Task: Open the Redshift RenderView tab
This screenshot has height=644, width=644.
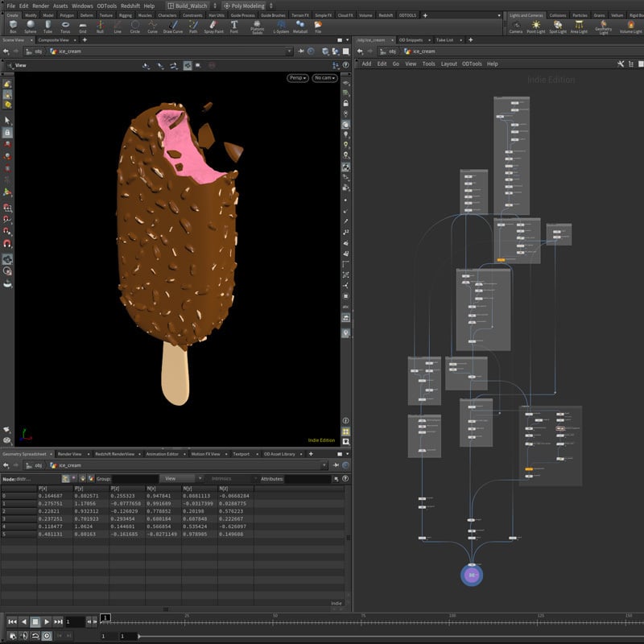Action: (x=114, y=454)
